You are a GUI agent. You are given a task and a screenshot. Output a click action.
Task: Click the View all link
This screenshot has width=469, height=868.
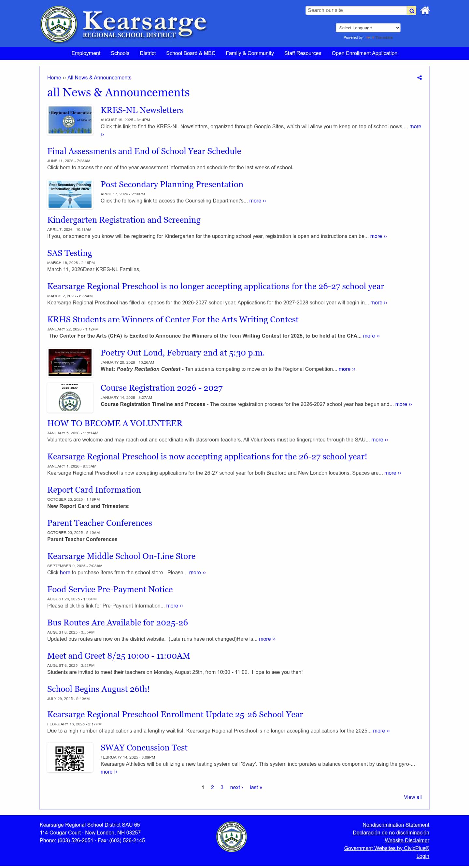tap(413, 797)
